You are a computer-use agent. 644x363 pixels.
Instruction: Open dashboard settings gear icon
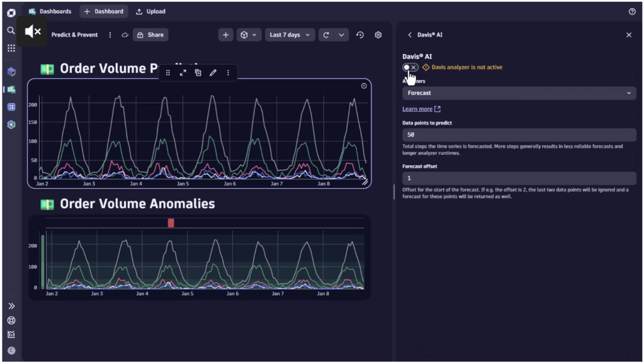378,35
